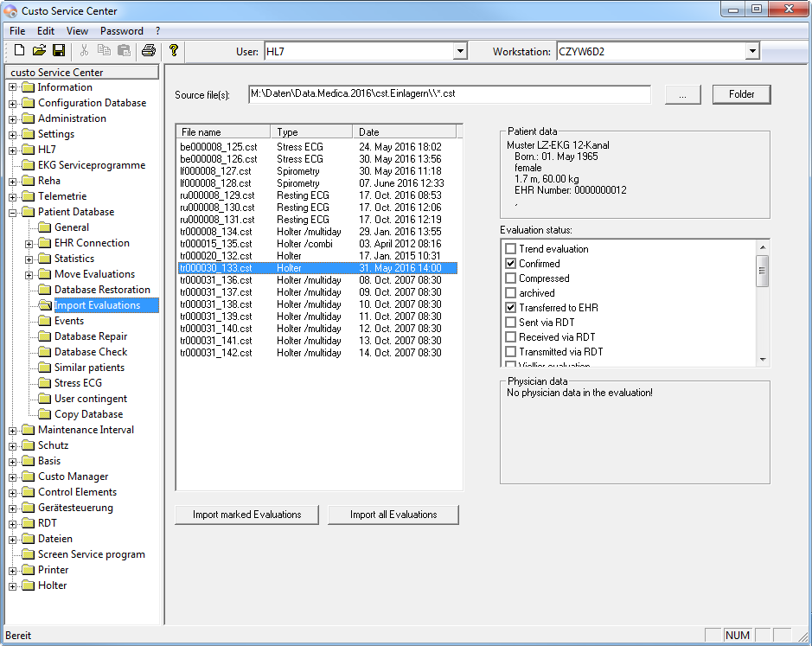
Task: Click the Folder button
Action: pos(742,94)
